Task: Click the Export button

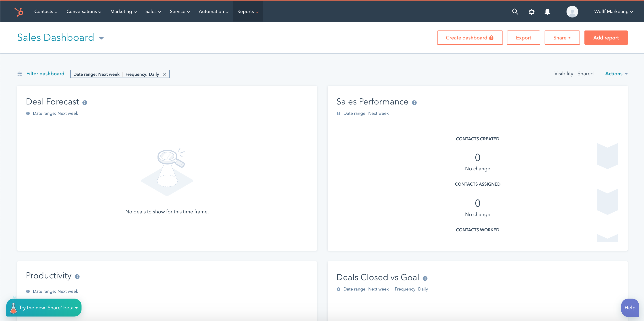Action: (x=523, y=38)
